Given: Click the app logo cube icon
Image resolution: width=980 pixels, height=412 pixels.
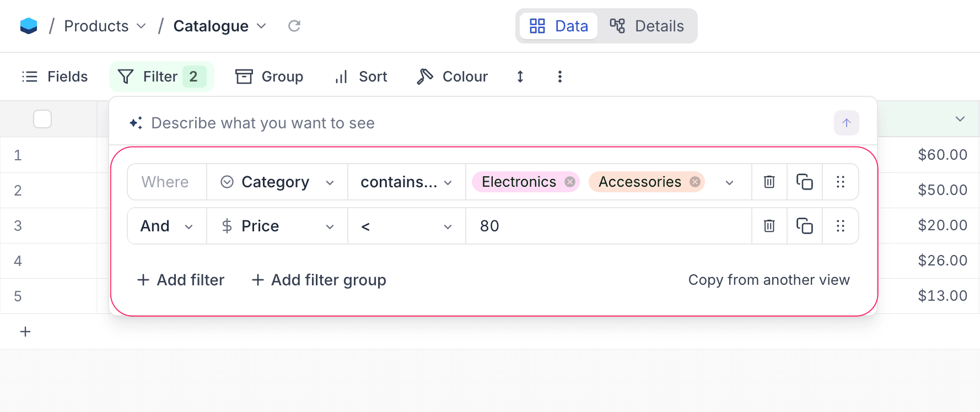Looking at the screenshot, I should pos(29,26).
